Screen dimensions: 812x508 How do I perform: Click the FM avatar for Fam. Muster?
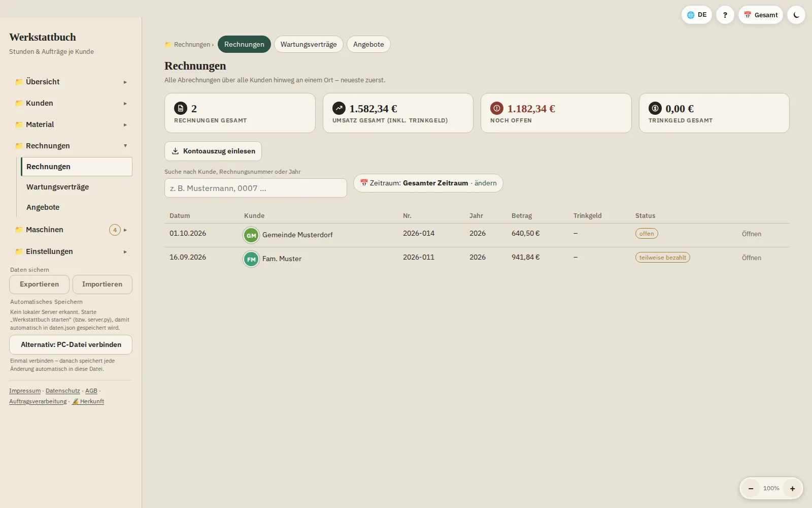pyautogui.click(x=251, y=259)
